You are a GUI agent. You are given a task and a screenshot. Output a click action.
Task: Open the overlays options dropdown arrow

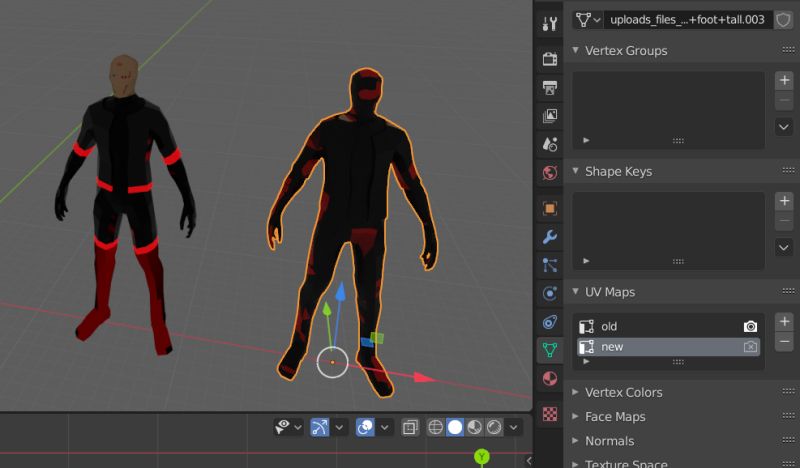(385, 427)
